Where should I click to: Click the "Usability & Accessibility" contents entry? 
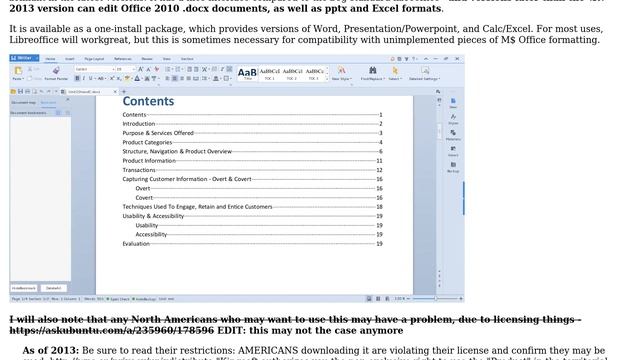tap(153, 216)
